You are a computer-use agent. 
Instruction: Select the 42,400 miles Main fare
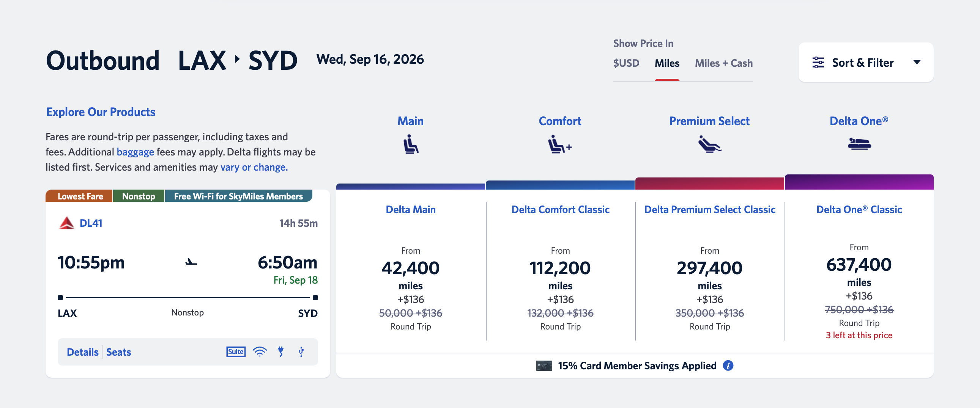tap(411, 268)
